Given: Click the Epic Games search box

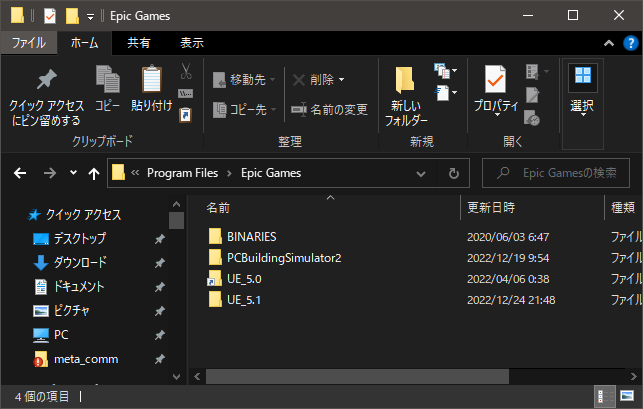Looking at the screenshot, I should pyautogui.click(x=556, y=173).
